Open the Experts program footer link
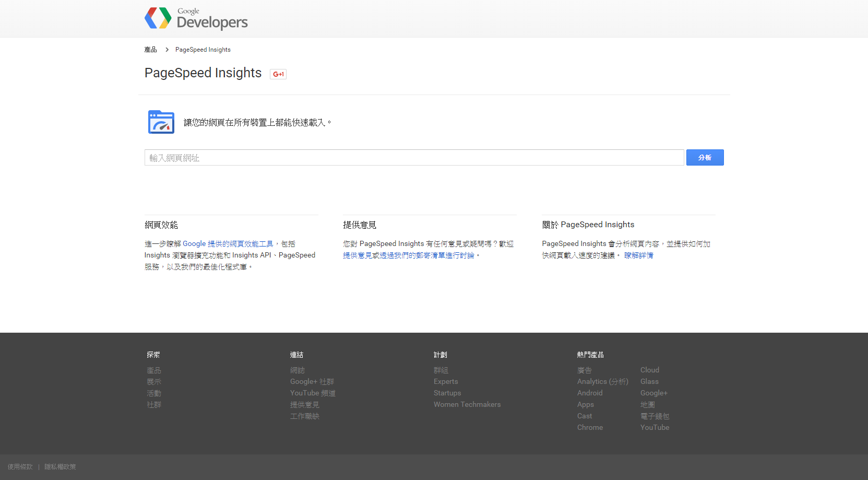Viewport: 868px width, 480px height. pyautogui.click(x=445, y=382)
